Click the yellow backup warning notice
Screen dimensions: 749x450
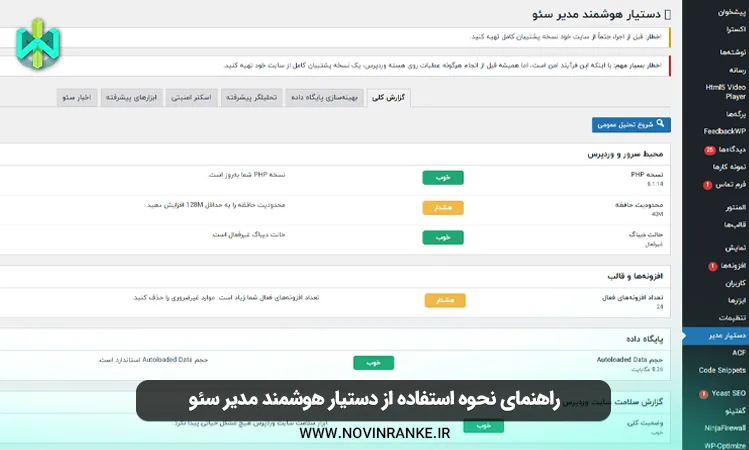pyautogui.click(x=335, y=37)
